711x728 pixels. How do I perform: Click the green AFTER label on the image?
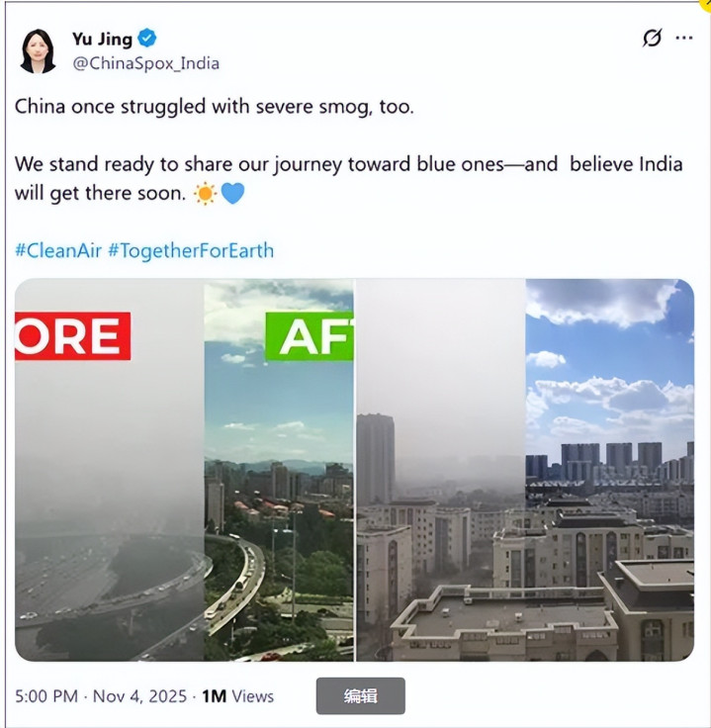310,336
